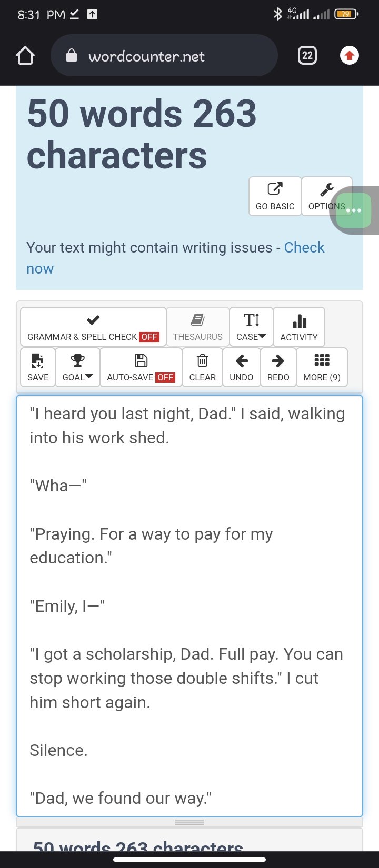Open the Options wrench button
Screen dimensions: 379x868
[327, 196]
